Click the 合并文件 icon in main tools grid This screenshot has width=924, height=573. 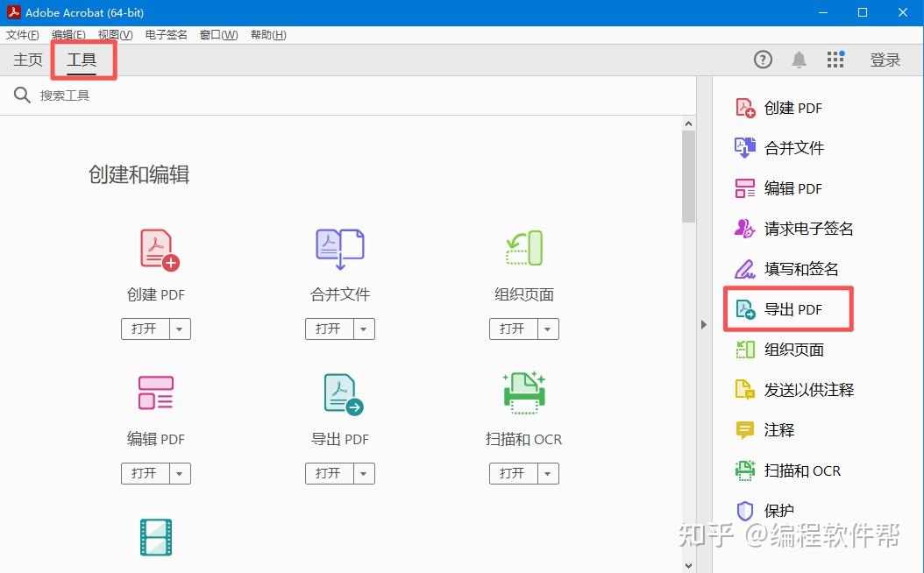click(340, 249)
